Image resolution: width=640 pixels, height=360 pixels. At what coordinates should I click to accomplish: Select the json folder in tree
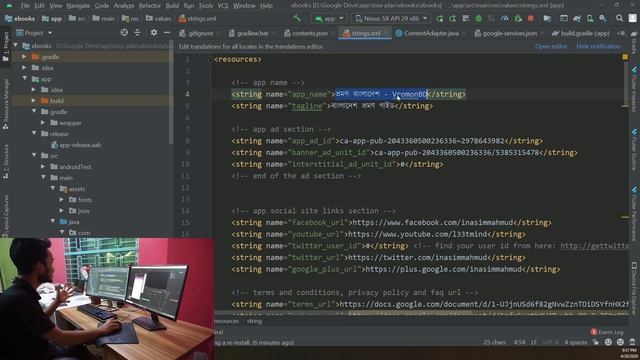79,211
